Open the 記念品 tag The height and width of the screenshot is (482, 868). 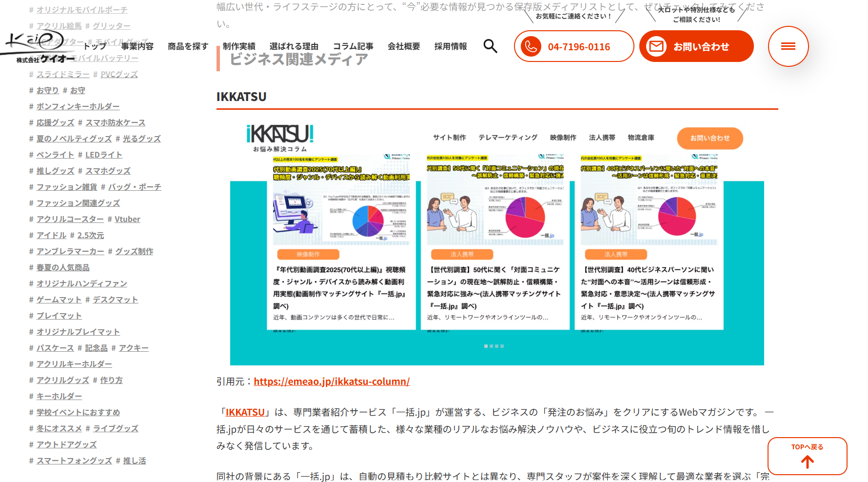click(x=96, y=348)
